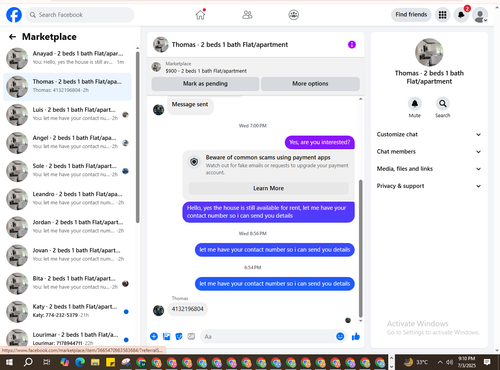500x370 pixels.
Task: Open Windows notification center icon
Action: (487, 362)
